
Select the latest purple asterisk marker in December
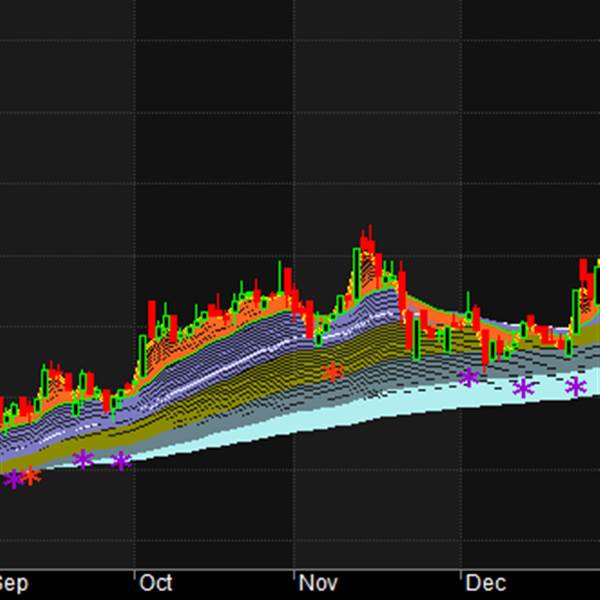point(576,386)
